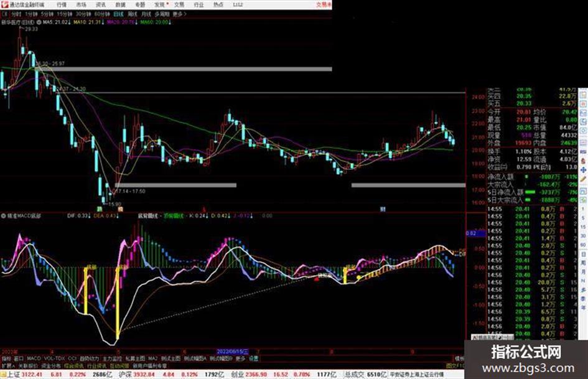Select the 周 weekly shortcut in sidebar

tap(583, 263)
